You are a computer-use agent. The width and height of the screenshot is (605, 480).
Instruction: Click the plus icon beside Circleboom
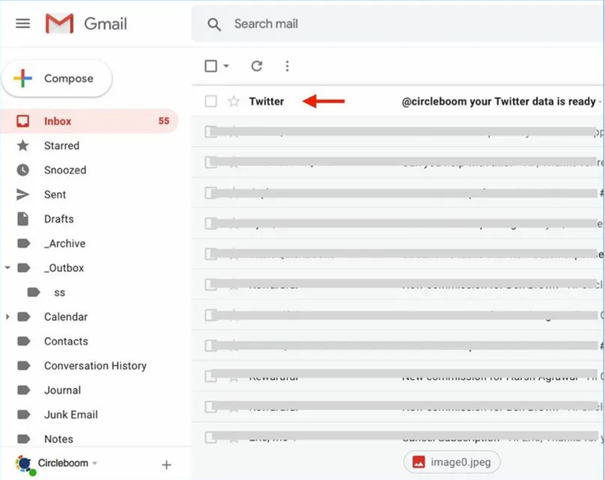pos(166,465)
